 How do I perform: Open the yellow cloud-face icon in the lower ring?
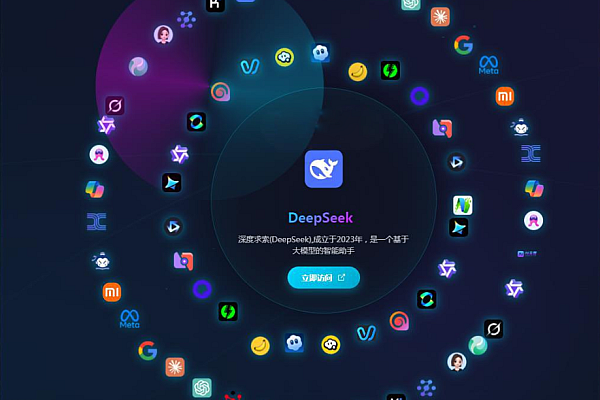click(x=331, y=345)
